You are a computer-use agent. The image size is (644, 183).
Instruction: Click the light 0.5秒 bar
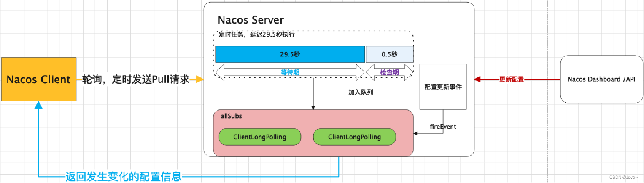point(389,54)
